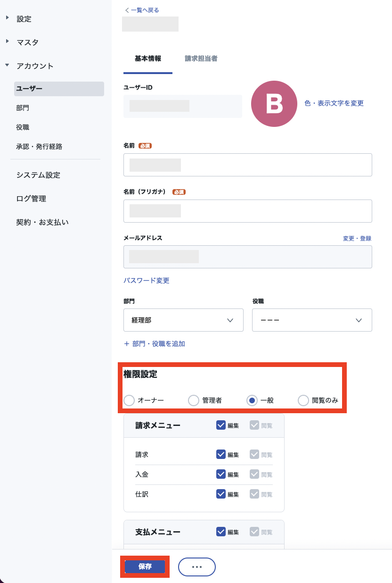Select the 管理者 permission radio button
Viewport: 392px width, 583px height.
click(x=194, y=400)
